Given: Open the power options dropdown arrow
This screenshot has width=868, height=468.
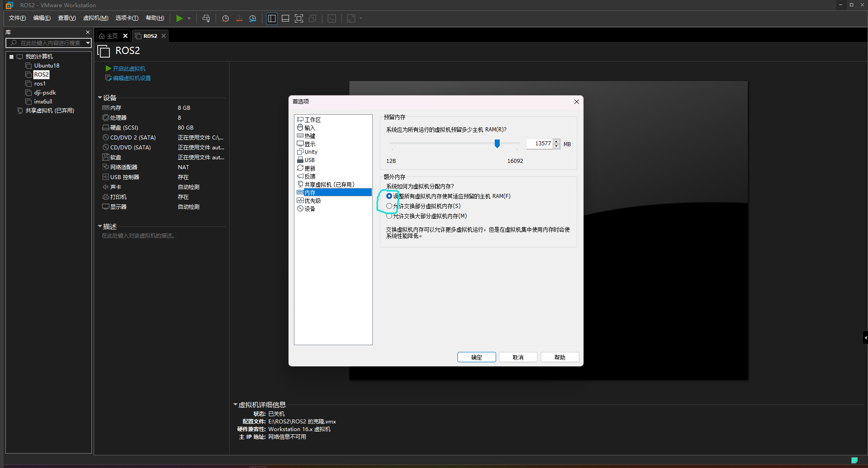Looking at the screenshot, I should 189,18.
